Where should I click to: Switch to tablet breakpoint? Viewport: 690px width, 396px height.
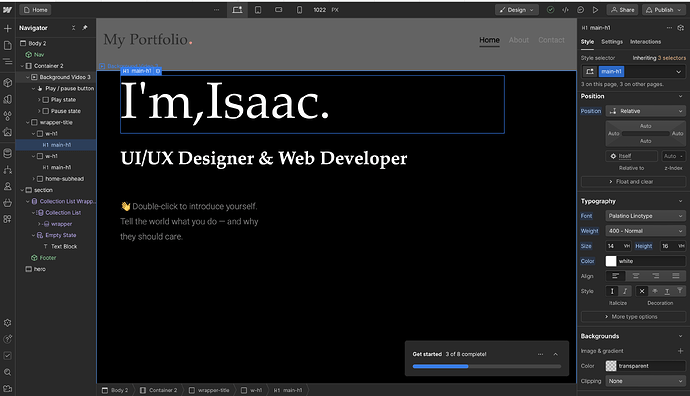point(258,10)
